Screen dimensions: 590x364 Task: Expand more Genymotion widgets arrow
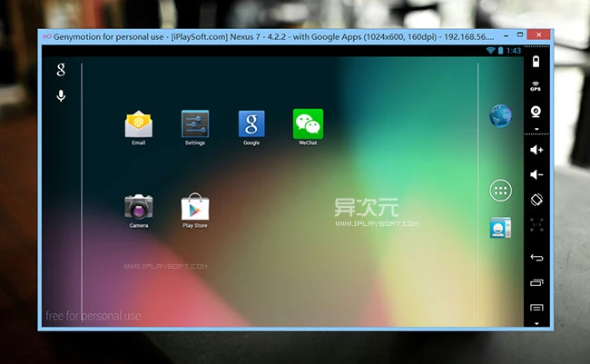(x=536, y=129)
